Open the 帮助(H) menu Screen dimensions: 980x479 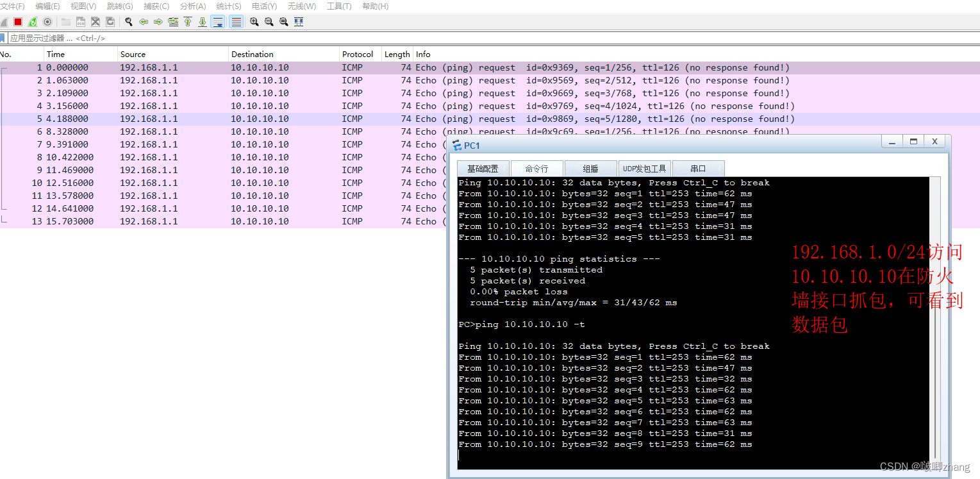pos(376,6)
